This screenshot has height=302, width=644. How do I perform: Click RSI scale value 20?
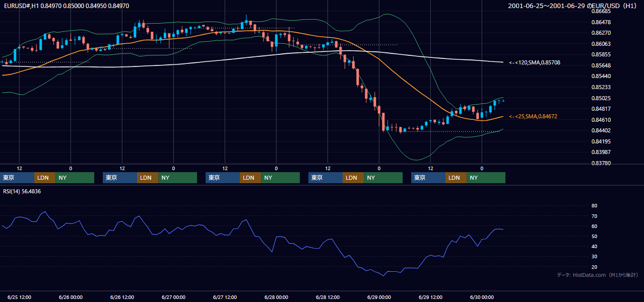point(594,267)
